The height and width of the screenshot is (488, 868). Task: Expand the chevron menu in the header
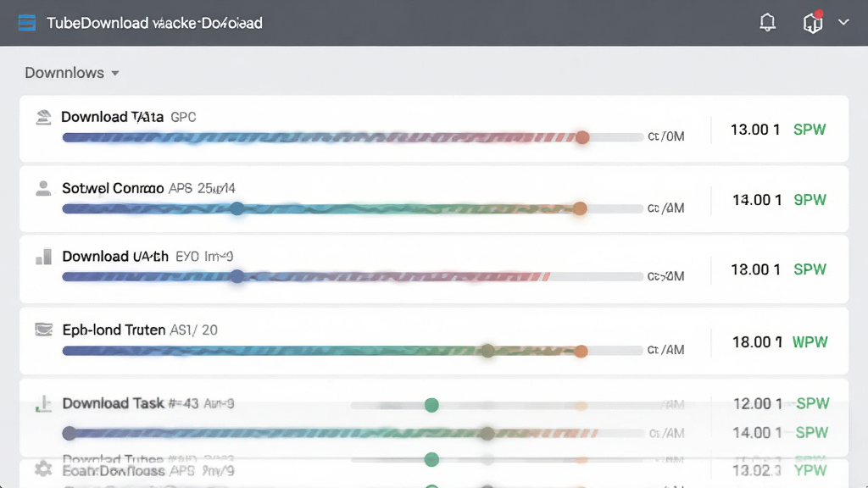click(843, 23)
